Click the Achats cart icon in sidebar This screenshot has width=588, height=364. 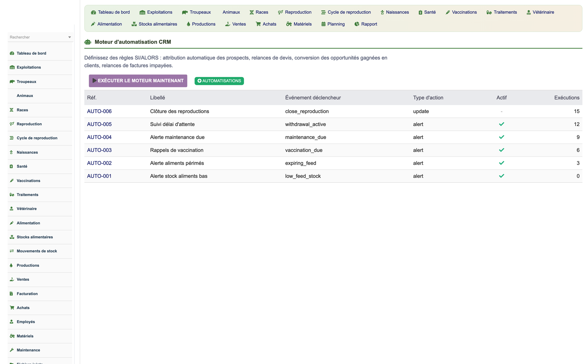tap(12, 308)
